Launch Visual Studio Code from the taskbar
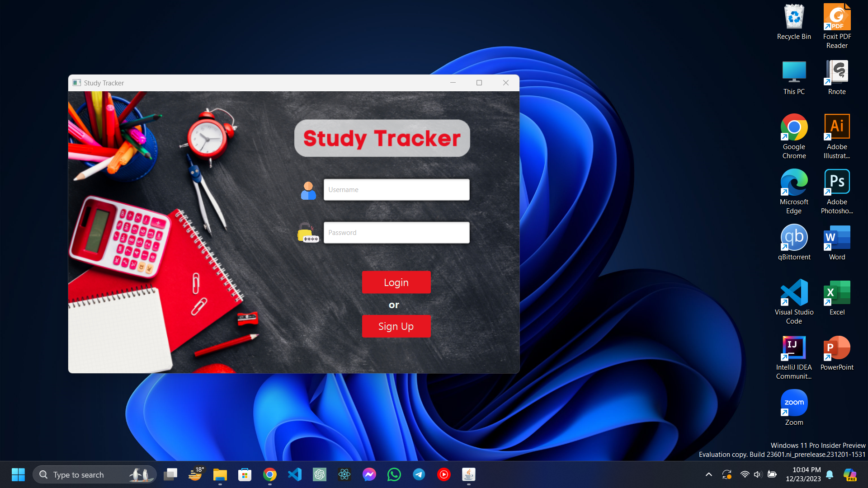The width and height of the screenshot is (868, 488). point(295,474)
